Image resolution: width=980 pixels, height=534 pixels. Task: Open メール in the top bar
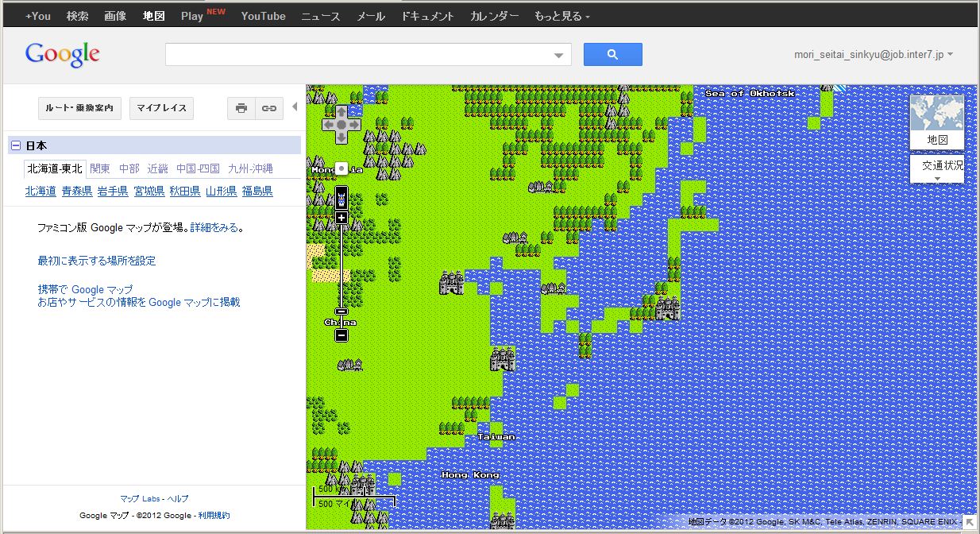(x=371, y=16)
